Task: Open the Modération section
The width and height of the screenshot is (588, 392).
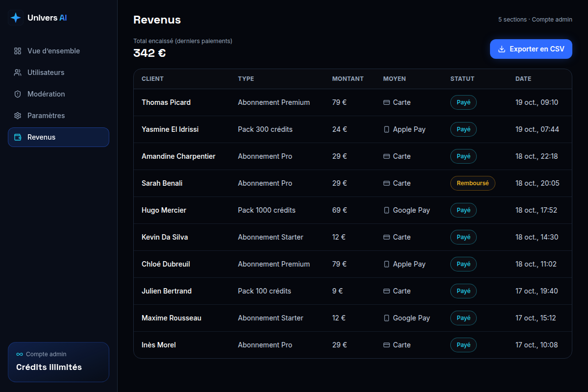Action: (58, 94)
